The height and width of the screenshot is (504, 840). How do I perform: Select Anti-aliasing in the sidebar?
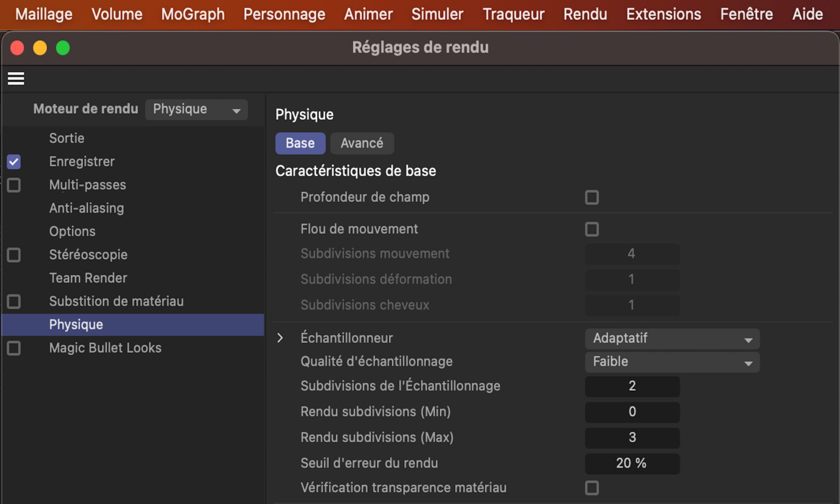[x=87, y=208]
